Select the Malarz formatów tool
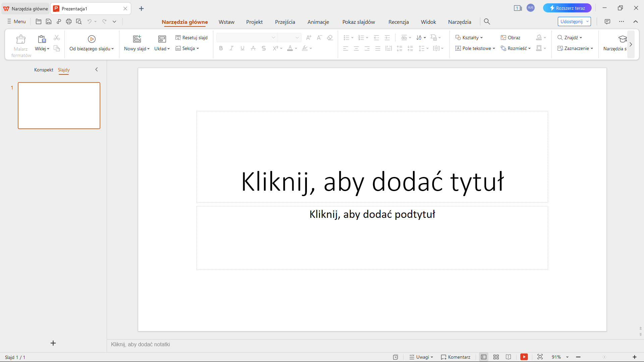Viewport: 644px width, 362px height. pos(21,45)
